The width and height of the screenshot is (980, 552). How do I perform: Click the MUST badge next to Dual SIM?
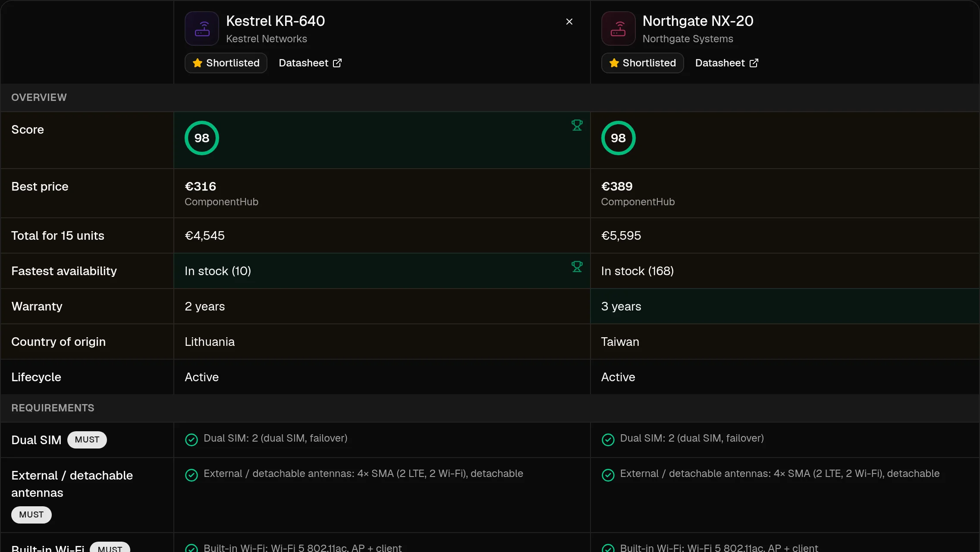click(87, 439)
